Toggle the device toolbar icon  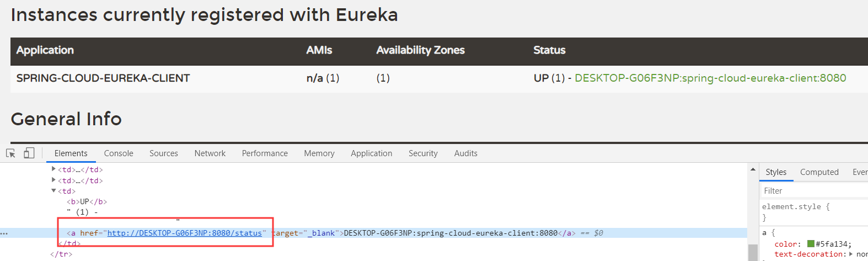(29, 153)
